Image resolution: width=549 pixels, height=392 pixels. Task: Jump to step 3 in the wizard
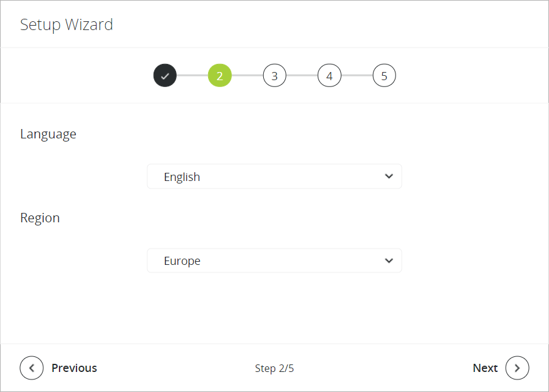(274, 76)
